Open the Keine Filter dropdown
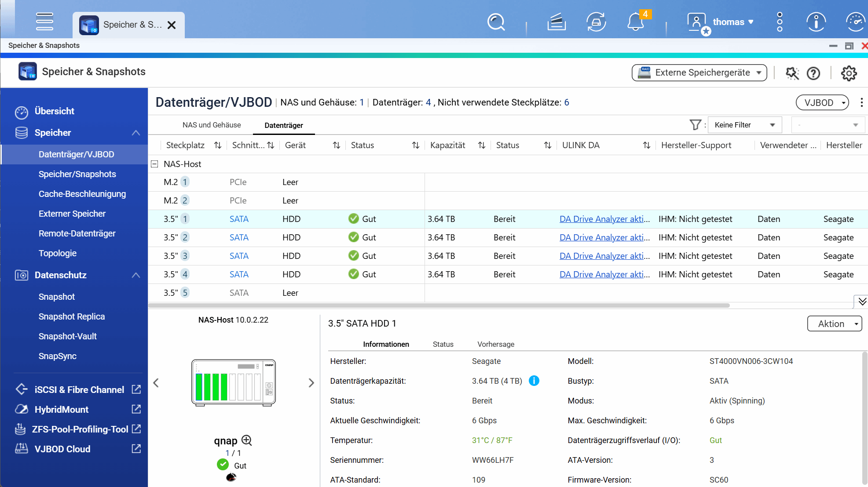 tap(744, 125)
